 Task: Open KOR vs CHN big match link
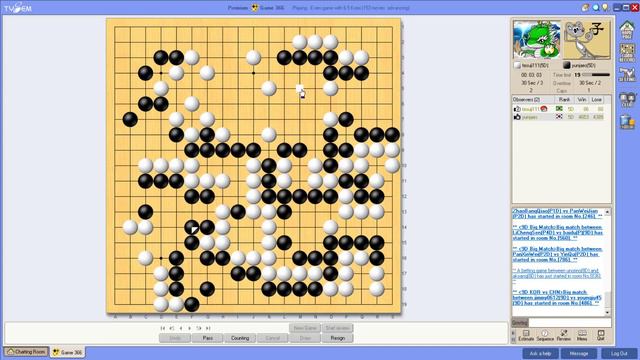pos(557,298)
